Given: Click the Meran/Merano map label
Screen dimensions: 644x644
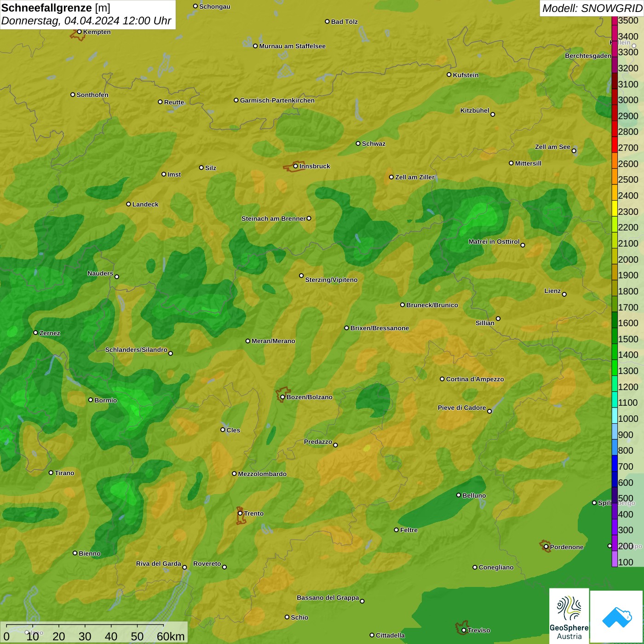Looking at the screenshot, I should pos(273,341).
